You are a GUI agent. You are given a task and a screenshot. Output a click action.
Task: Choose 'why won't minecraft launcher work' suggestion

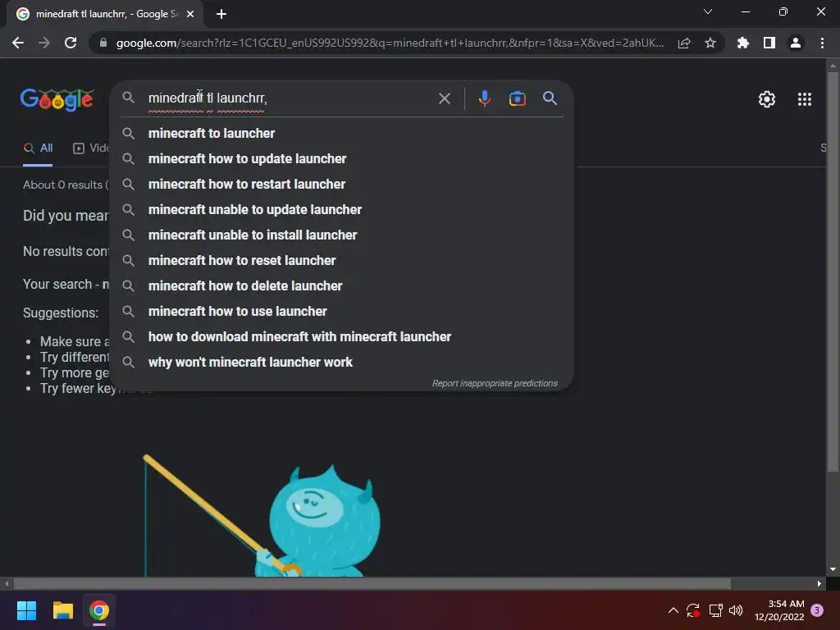coord(341,362)
